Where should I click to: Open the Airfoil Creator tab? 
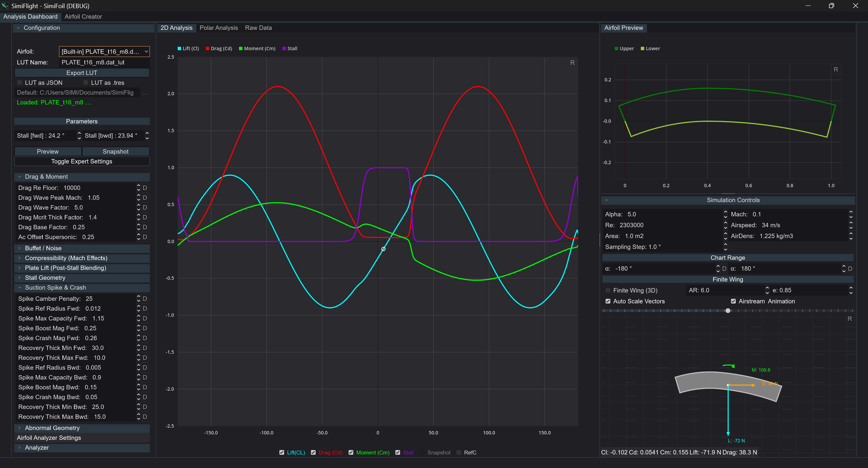tap(83, 17)
